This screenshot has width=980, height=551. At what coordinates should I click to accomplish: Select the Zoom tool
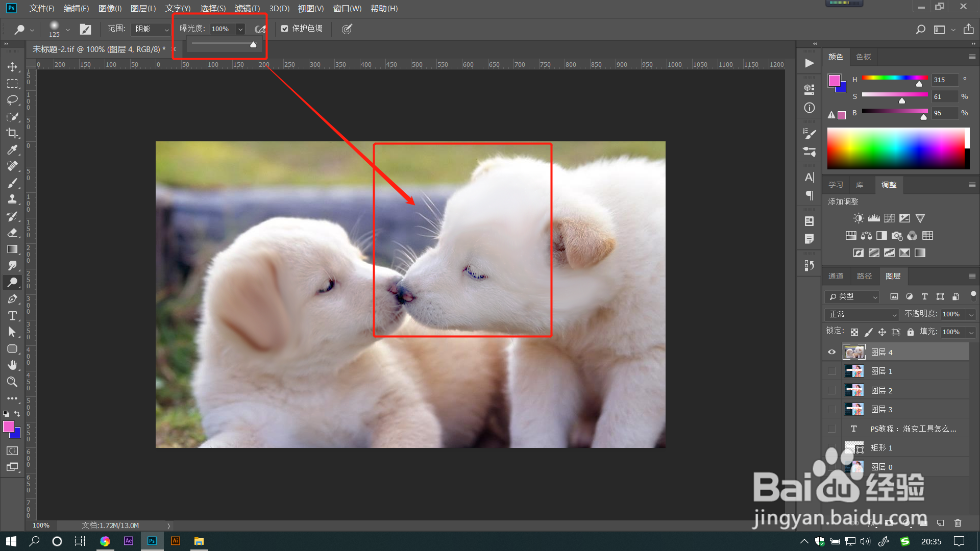(12, 382)
